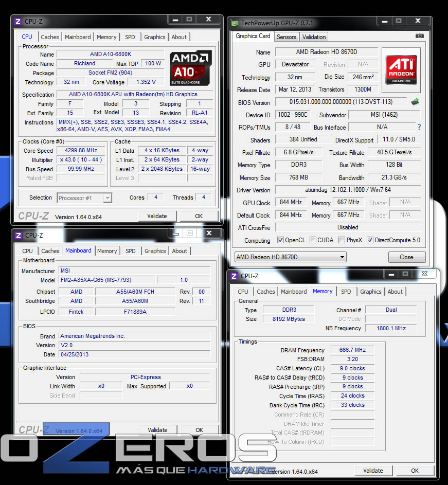Close the CPU-Z Mainboard tab window
Image resolution: width=448 pixels, height=485 pixels.
209,233
